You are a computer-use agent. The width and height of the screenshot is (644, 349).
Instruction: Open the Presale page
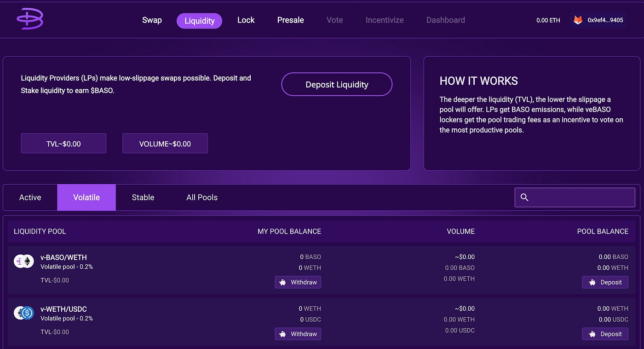pyautogui.click(x=290, y=20)
